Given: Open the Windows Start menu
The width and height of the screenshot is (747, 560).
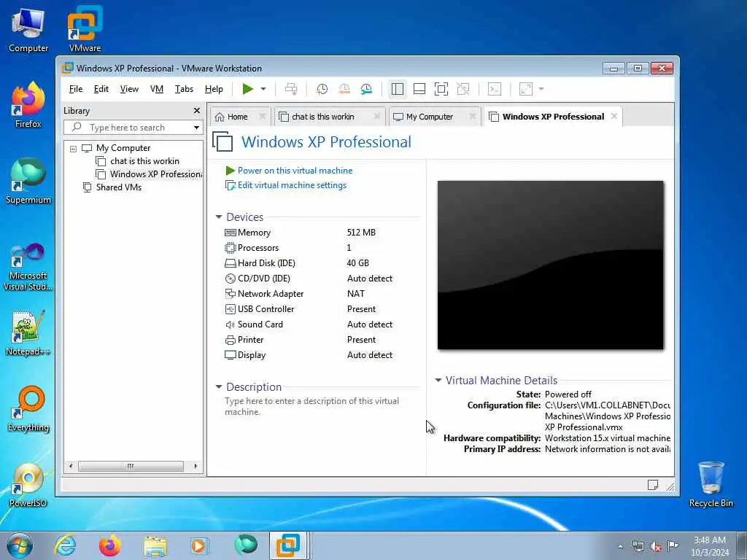Looking at the screenshot, I should pos(20,545).
